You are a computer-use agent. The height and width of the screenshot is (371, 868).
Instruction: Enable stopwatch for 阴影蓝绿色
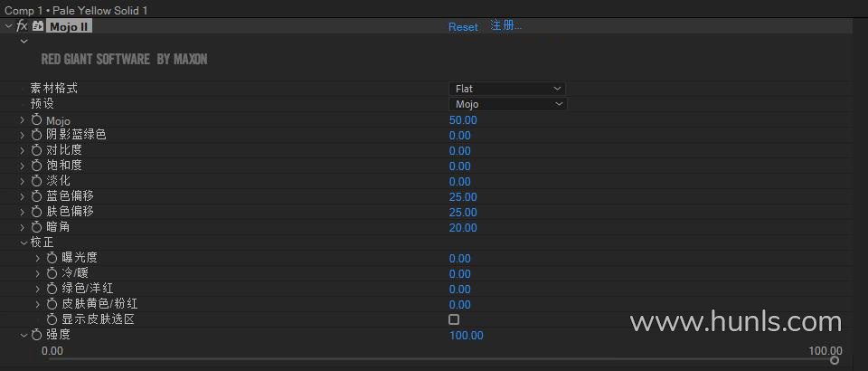(x=36, y=135)
